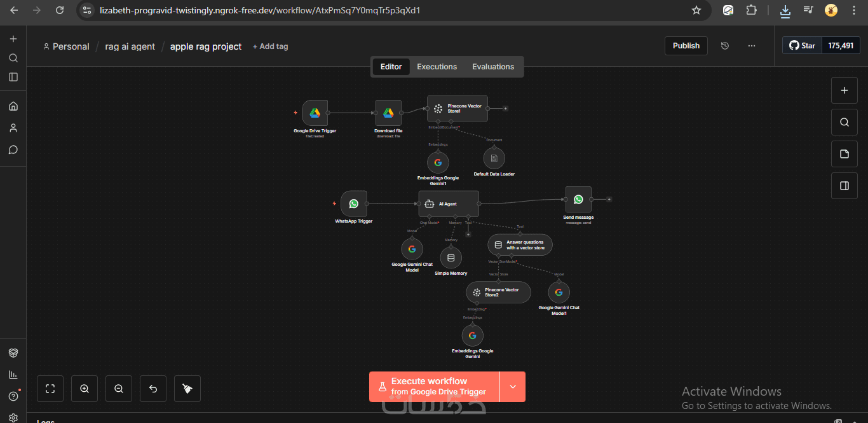
Task: Open the chat icon in sidebar
Action: (x=13, y=150)
